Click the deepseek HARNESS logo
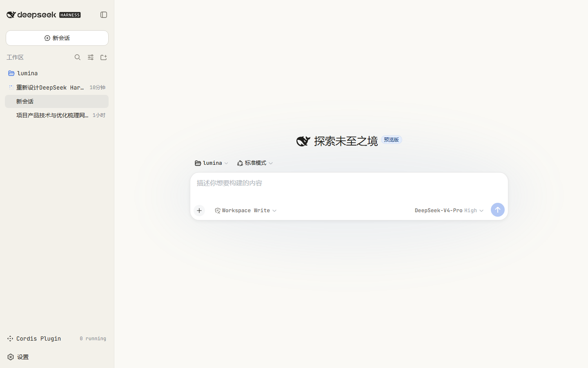The width and height of the screenshot is (588, 368). point(44,15)
